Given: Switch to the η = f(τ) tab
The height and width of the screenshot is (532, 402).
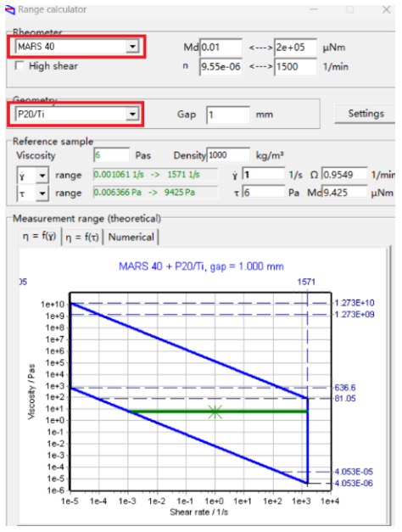Looking at the screenshot, I should 82,237.
